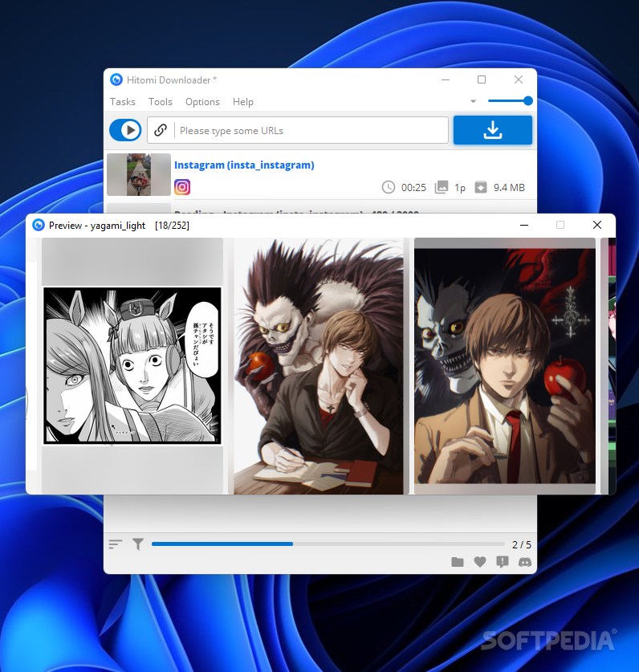Click the 2 / 5 task counter
Viewport: 639px width, 672px height.
pos(522,544)
